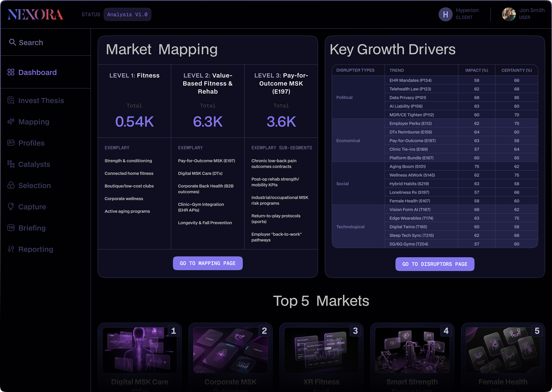The width and height of the screenshot is (552, 392).
Task: Click the Capture lightbulb icon
Action: [x=11, y=206]
